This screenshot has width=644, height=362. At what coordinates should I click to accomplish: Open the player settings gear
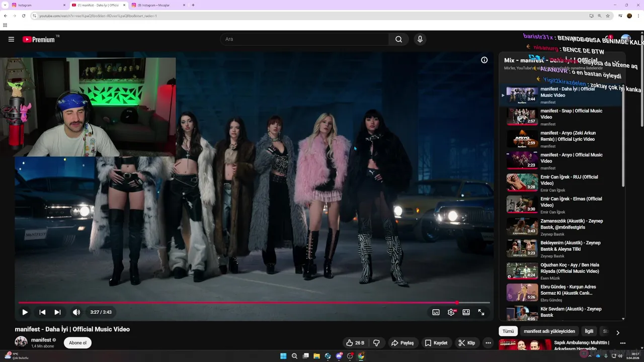pos(451,312)
